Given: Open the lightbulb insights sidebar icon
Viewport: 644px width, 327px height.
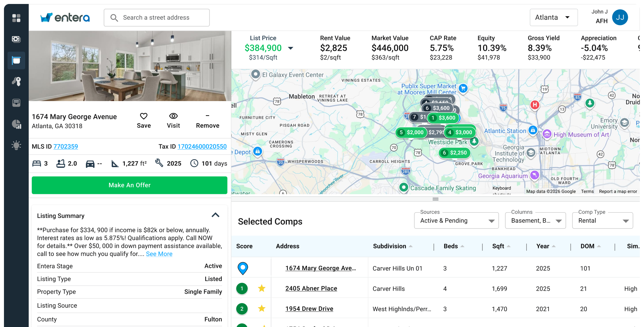Looking at the screenshot, I should coord(16,145).
